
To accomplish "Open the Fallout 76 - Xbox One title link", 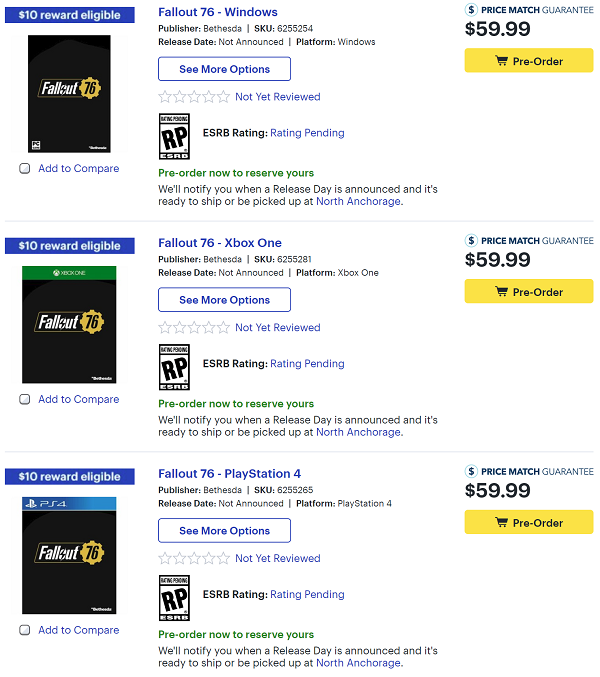I will click(220, 243).
